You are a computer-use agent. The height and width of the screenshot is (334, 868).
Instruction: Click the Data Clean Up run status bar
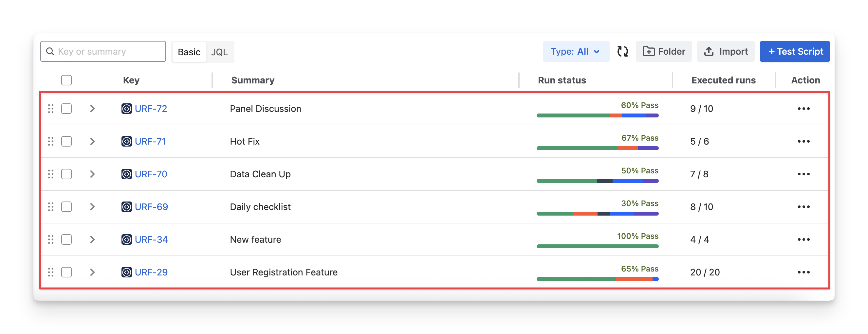tap(597, 181)
